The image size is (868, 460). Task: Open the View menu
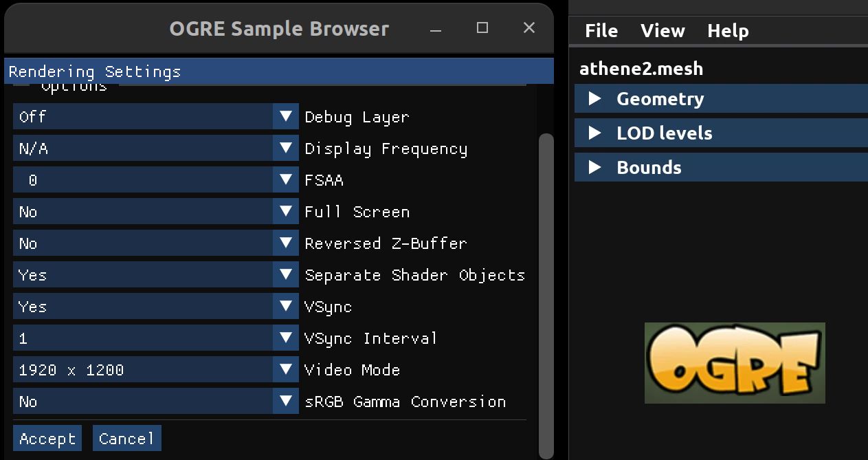pos(663,31)
